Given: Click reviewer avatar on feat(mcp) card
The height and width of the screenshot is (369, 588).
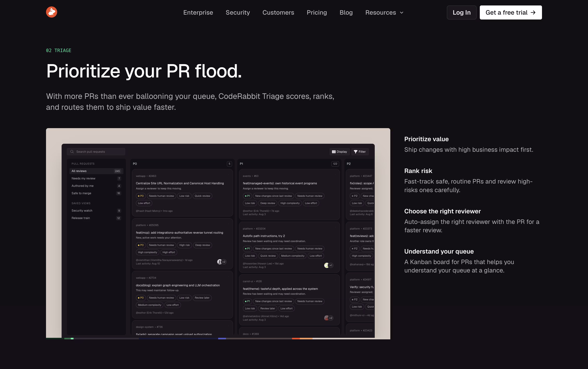Looking at the screenshot, I should (x=220, y=262).
